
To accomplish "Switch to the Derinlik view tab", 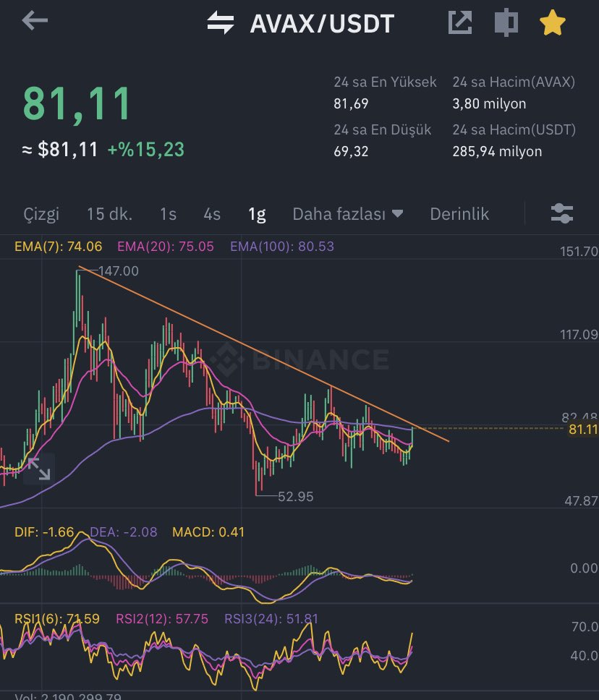I will click(459, 214).
